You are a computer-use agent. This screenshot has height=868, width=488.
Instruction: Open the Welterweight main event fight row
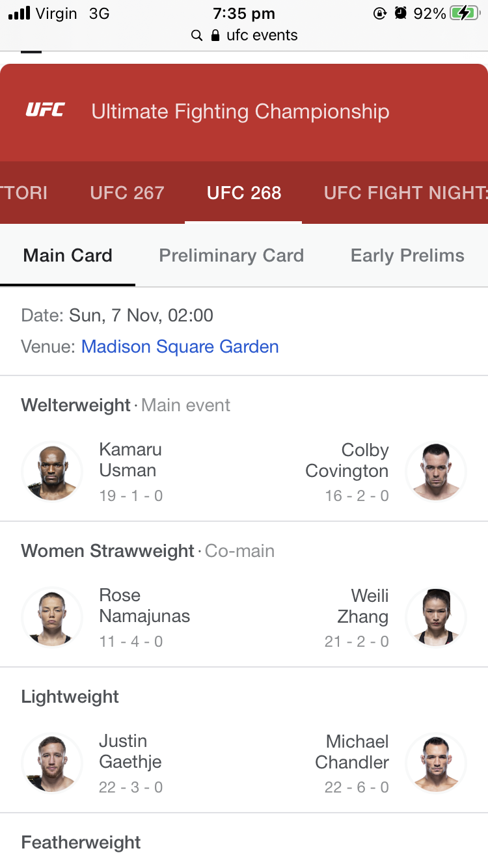(x=244, y=472)
